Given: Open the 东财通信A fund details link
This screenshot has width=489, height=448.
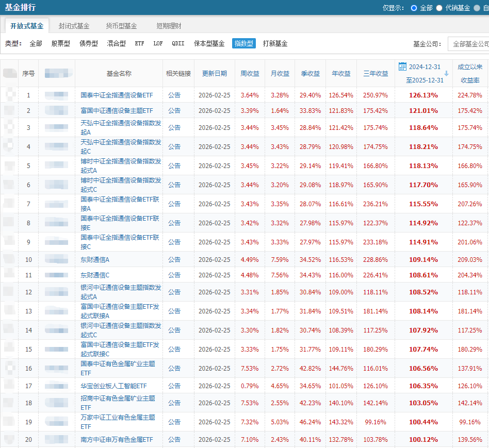Looking at the screenshot, I should pyautogui.click(x=95, y=259).
